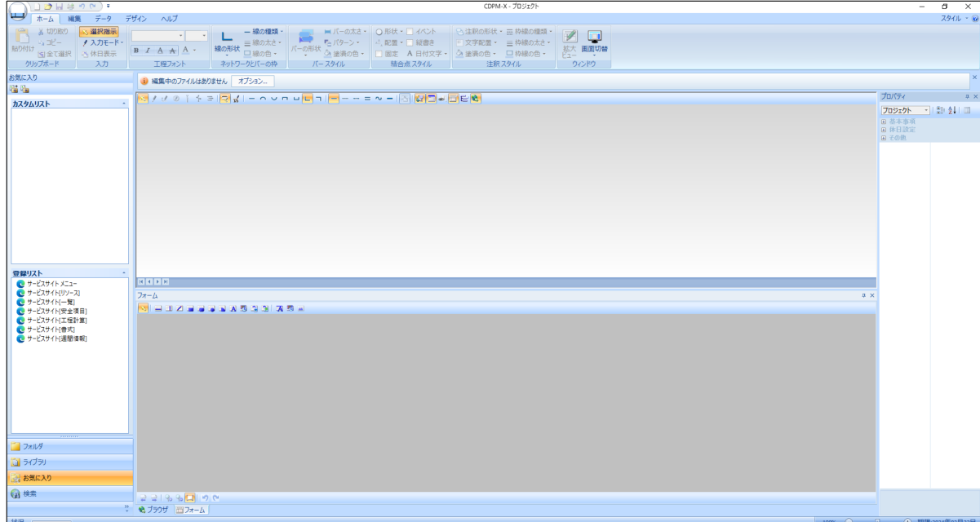Toggle bold formatting B button

(137, 51)
